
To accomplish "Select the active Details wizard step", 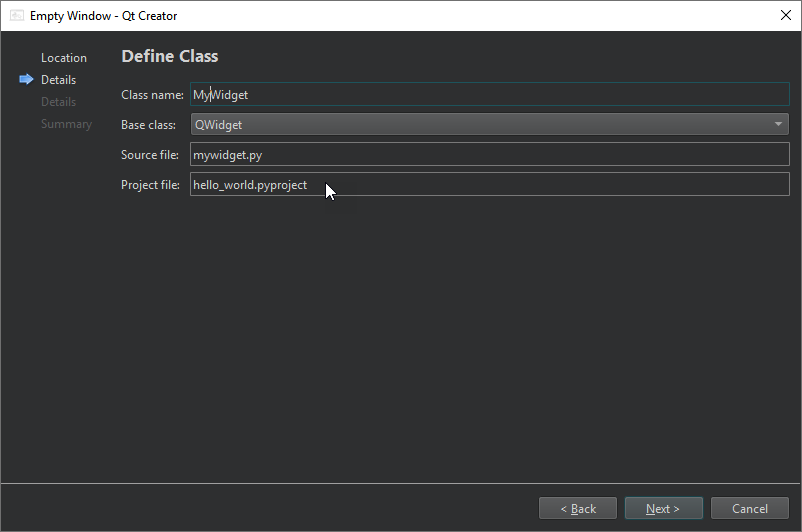I will (x=58, y=80).
